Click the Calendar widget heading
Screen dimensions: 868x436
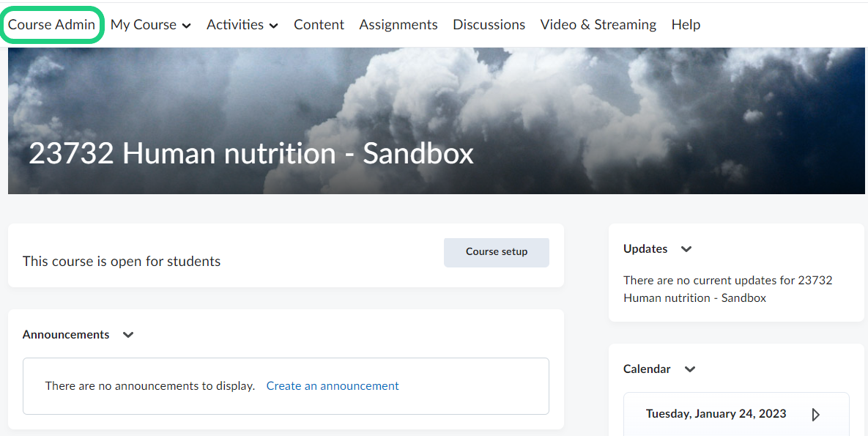647,369
